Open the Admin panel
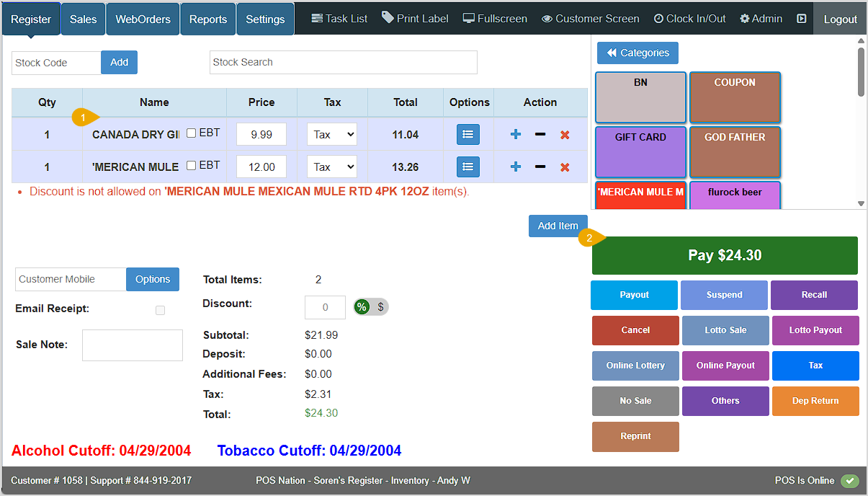 pos(761,18)
